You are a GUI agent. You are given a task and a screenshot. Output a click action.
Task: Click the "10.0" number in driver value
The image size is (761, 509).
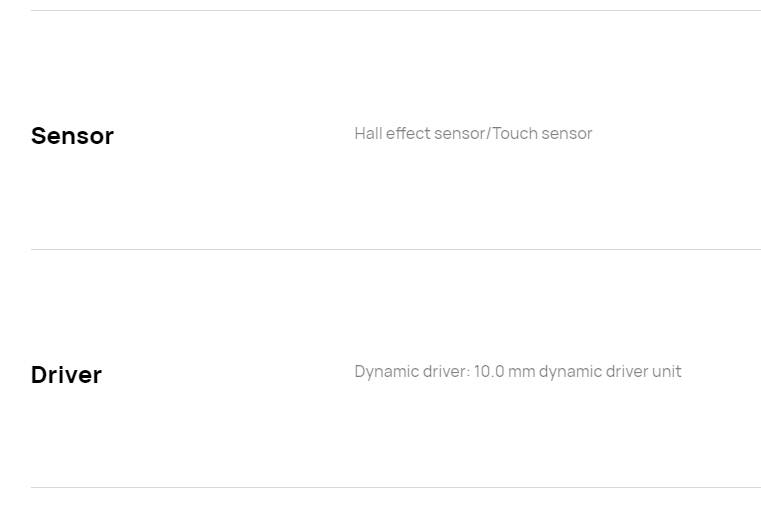pyautogui.click(x=489, y=372)
